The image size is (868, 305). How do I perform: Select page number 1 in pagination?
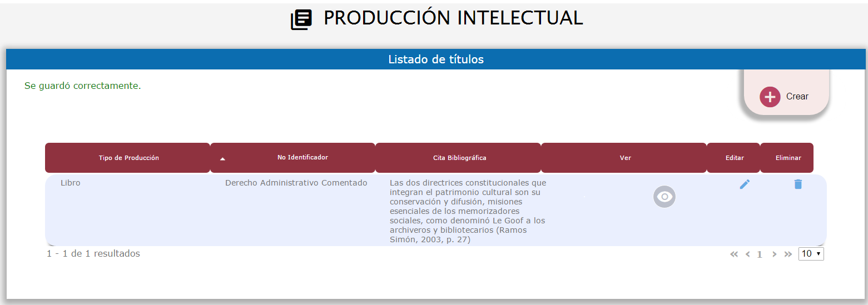point(760,254)
